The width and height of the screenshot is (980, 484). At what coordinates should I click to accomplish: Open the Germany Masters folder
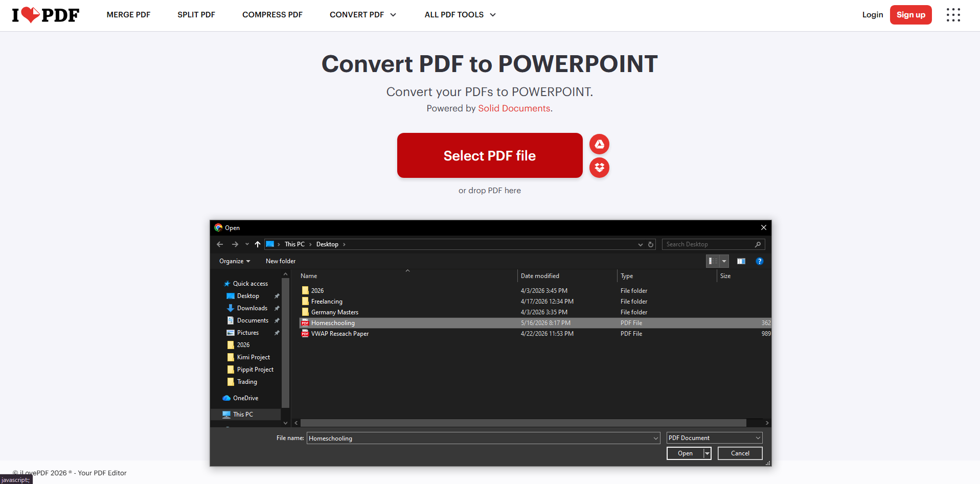pyautogui.click(x=335, y=312)
